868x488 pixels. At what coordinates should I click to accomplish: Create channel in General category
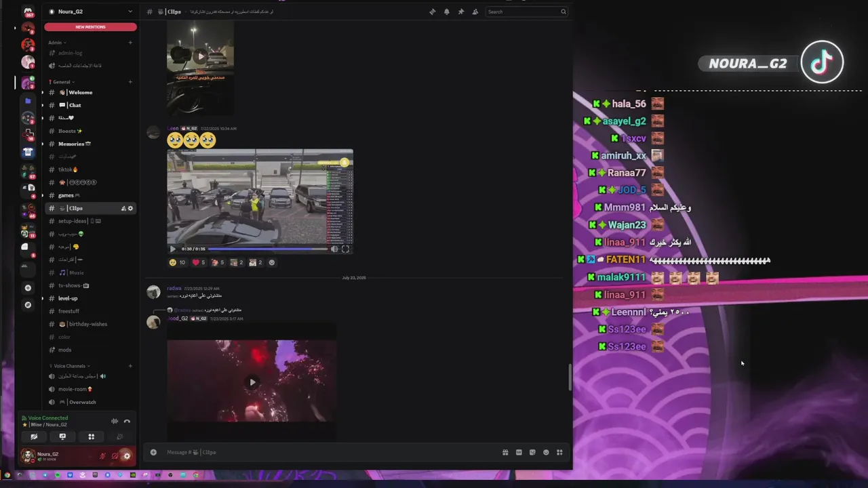130,82
